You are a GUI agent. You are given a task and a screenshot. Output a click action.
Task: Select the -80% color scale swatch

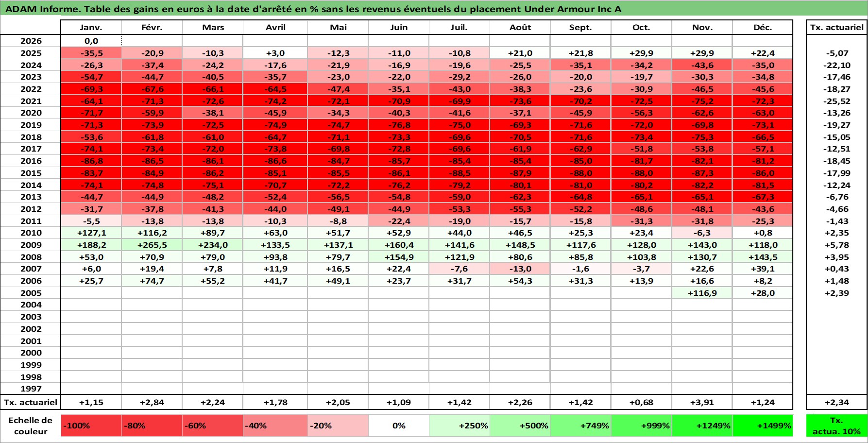tap(152, 426)
